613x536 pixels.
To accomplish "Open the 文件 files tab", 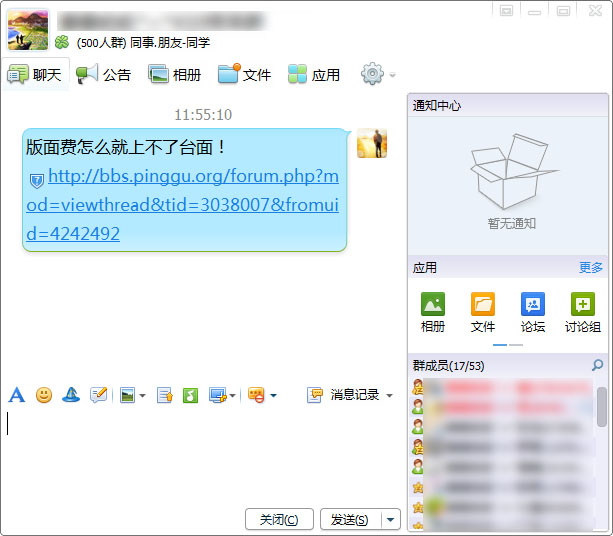I will coord(245,74).
